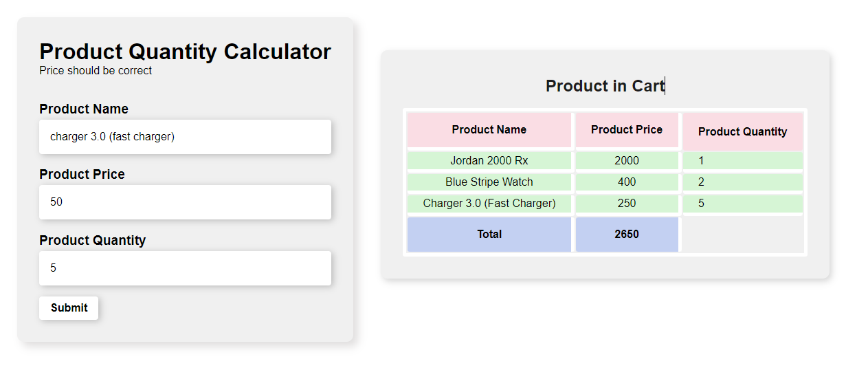Click the 250 price cell
The image size is (868, 379).
click(626, 204)
